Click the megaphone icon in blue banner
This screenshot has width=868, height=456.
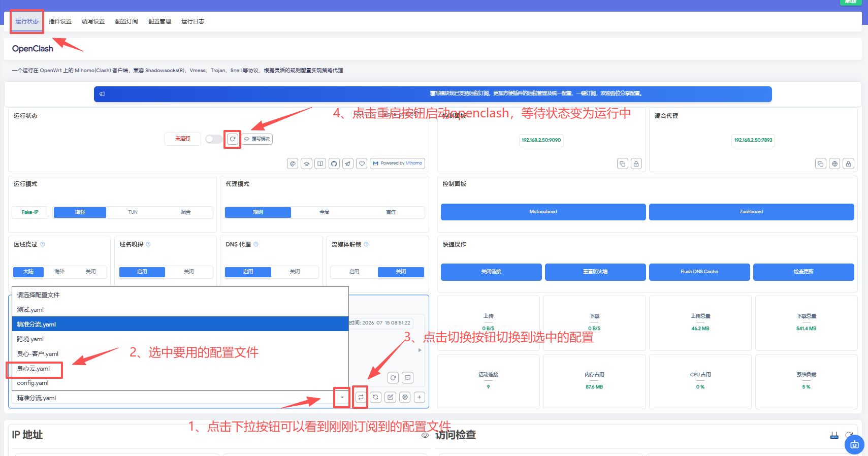pyautogui.click(x=102, y=94)
